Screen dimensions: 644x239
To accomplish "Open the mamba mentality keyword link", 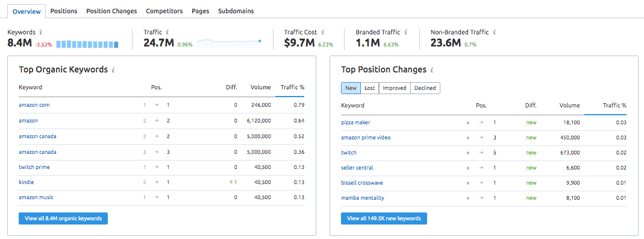I will 363,198.
